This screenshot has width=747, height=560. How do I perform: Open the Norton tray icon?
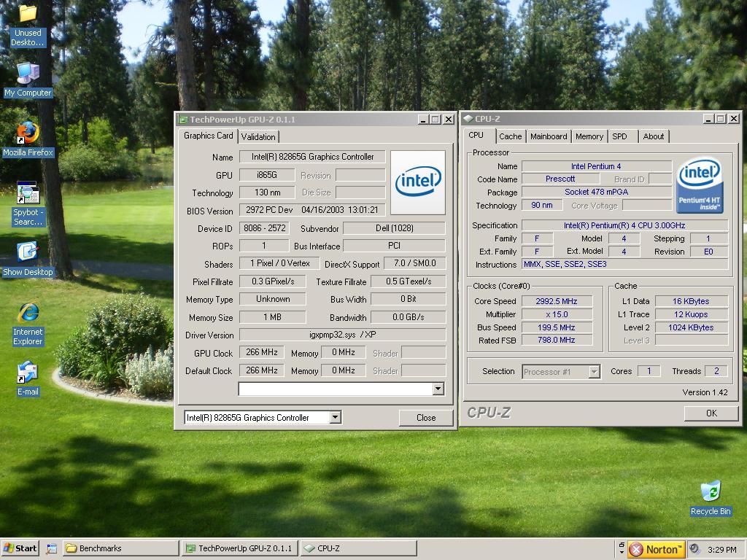click(x=656, y=550)
